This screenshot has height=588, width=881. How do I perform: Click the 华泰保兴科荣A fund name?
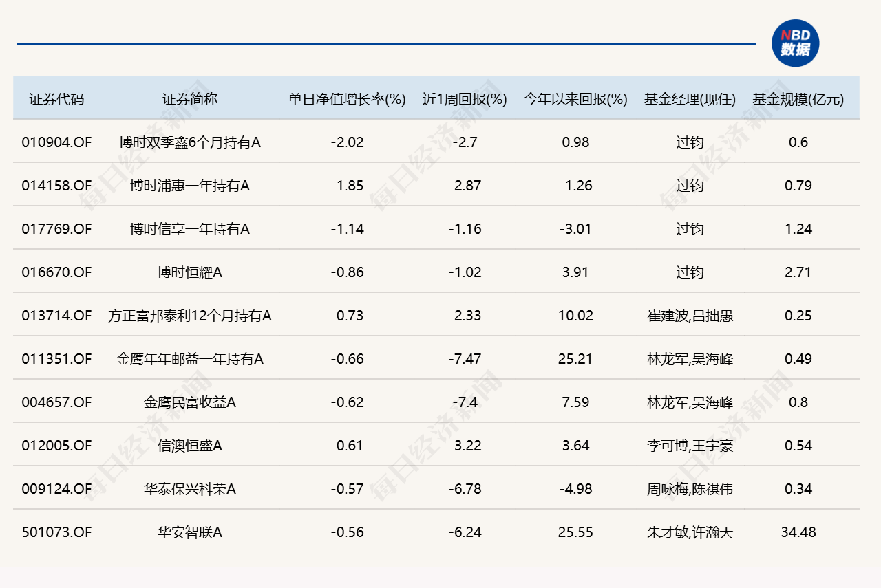click(190, 489)
